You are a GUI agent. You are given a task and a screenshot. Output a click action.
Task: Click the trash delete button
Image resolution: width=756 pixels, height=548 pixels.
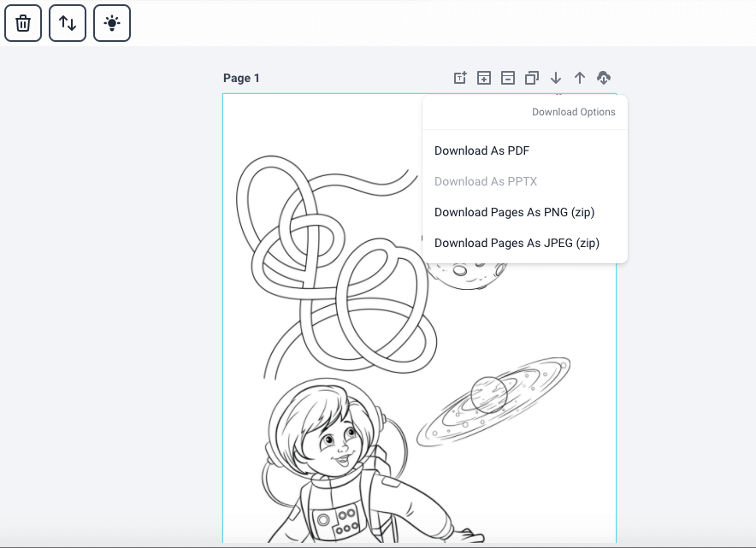click(x=23, y=23)
